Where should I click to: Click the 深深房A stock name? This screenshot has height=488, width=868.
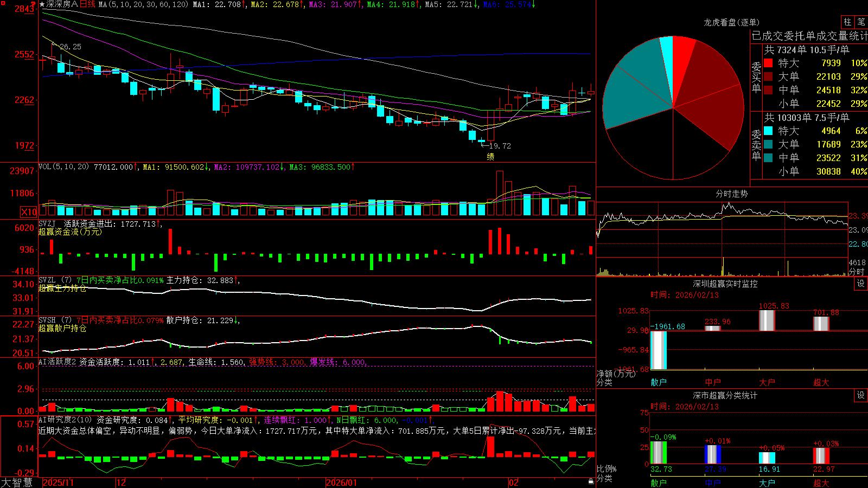(x=62, y=4)
